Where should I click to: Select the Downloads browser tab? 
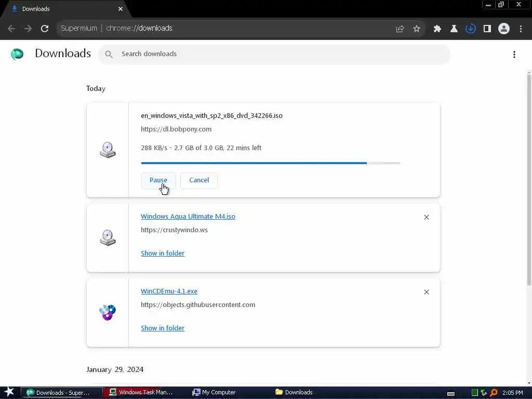point(64,9)
